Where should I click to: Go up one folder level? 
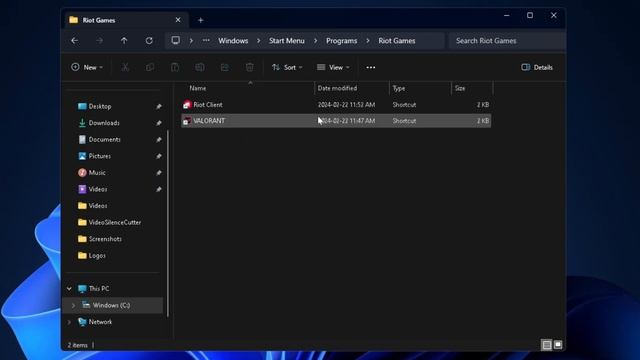(x=124, y=40)
